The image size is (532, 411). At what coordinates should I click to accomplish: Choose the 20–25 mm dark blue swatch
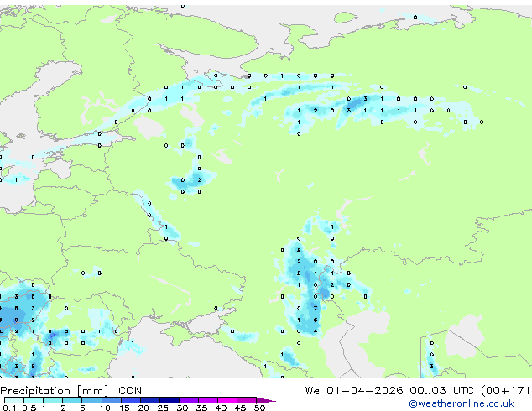[x=150, y=400]
